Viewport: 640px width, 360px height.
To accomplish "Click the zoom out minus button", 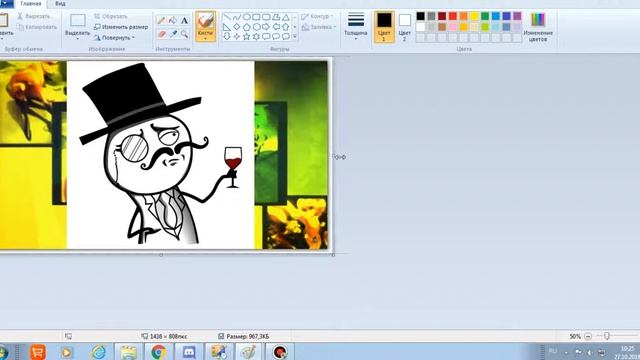I will point(588,336).
